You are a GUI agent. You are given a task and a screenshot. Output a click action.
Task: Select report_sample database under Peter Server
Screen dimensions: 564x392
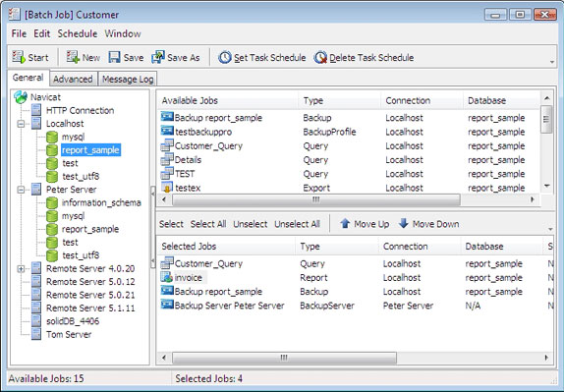click(x=90, y=229)
